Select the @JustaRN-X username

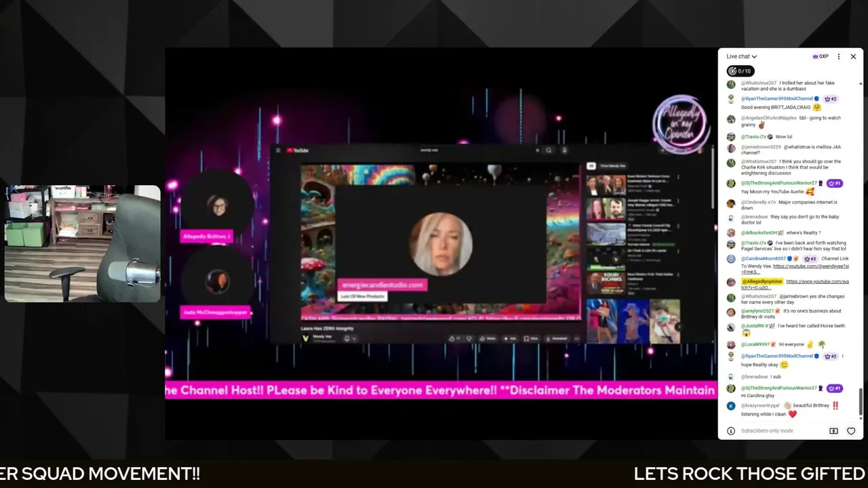pos(755,326)
